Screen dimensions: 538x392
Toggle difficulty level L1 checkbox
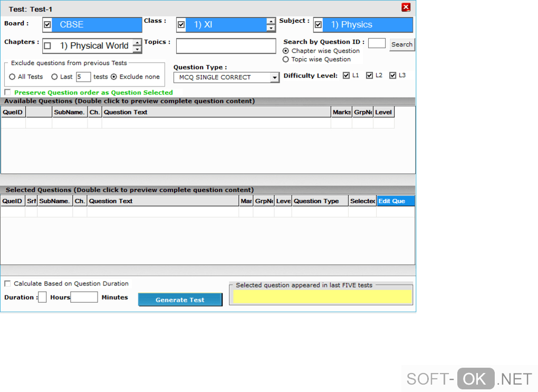tap(346, 75)
